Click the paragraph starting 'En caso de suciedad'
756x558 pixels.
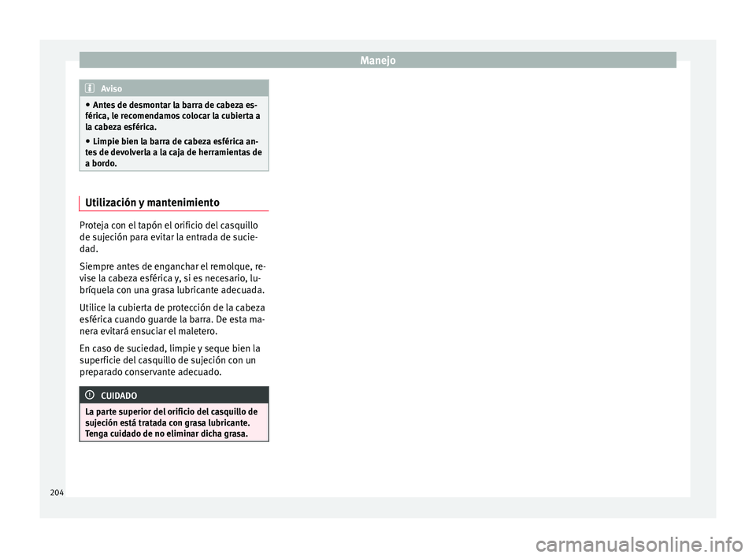[x=170, y=360]
